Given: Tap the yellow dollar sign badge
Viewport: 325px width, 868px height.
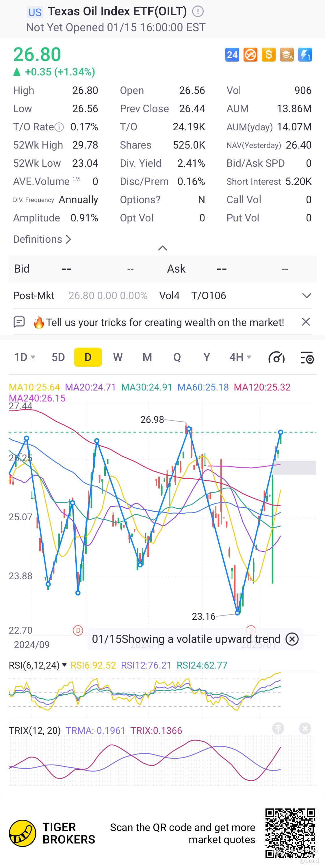Looking at the screenshot, I should pyautogui.click(x=268, y=55).
